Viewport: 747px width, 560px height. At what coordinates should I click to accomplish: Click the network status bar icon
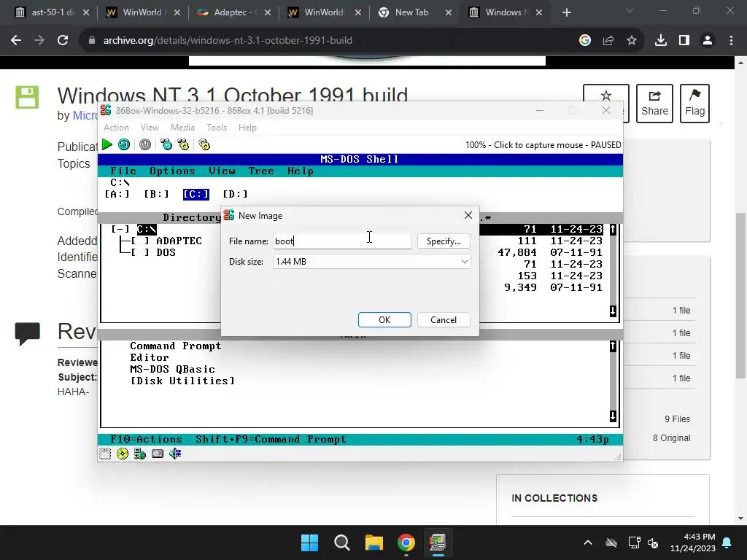(x=140, y=454)
